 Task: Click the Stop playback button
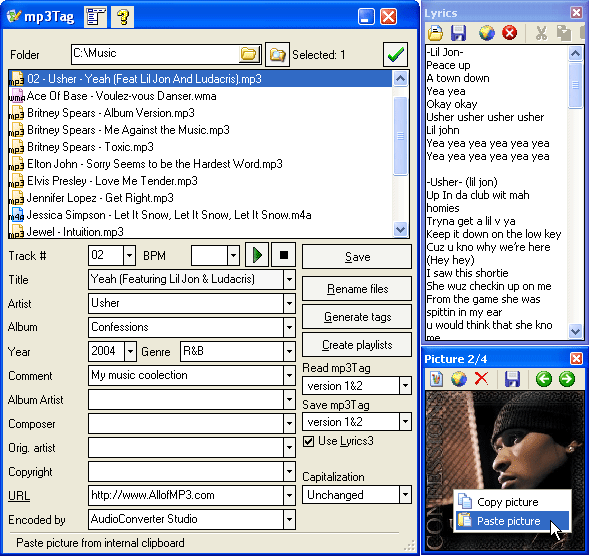point(284,255)
